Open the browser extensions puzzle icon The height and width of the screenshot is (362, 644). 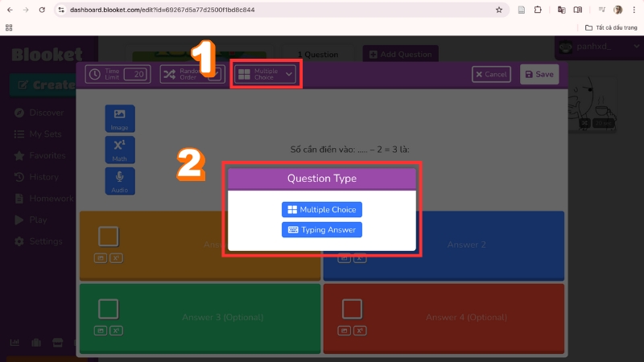(538, 10)
